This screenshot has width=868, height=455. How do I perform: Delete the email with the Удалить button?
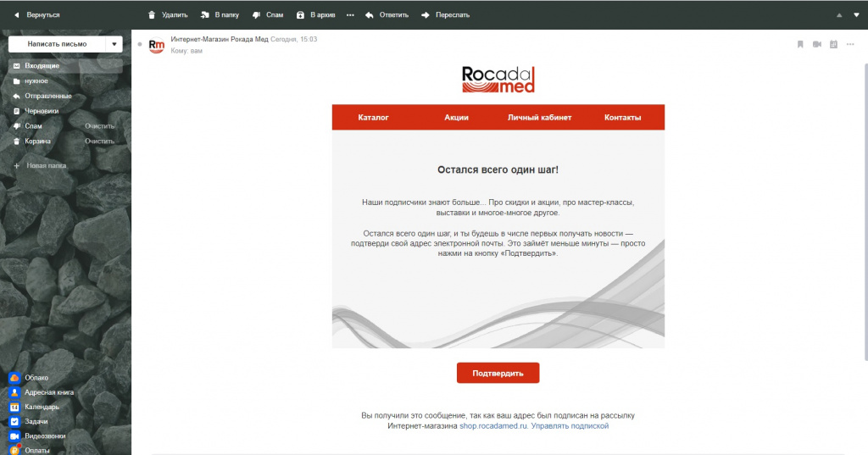coord(168,15)
